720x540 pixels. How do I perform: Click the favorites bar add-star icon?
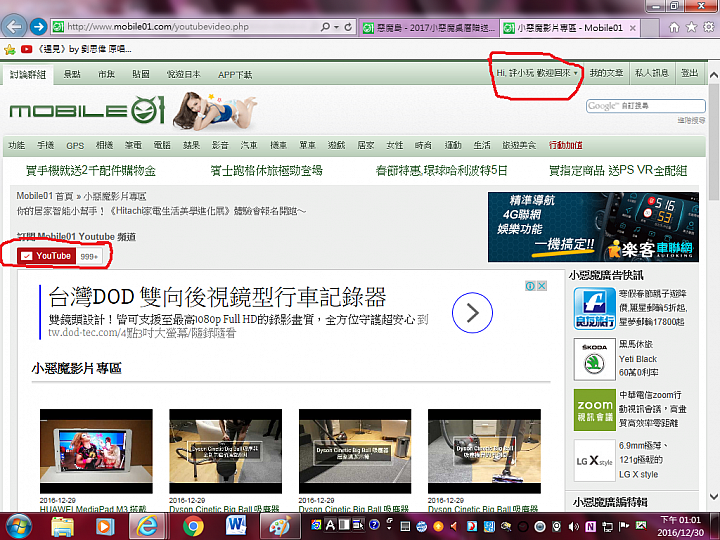pyautogui.click(x=10, y=49)
